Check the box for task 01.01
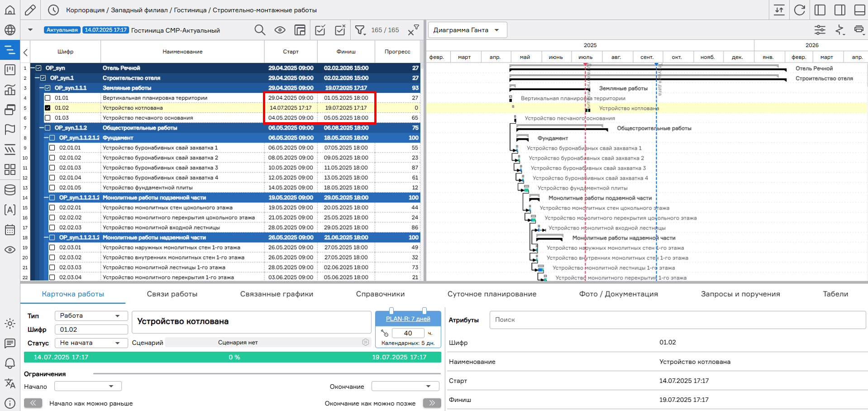868x411 pixels. (48, 98)
